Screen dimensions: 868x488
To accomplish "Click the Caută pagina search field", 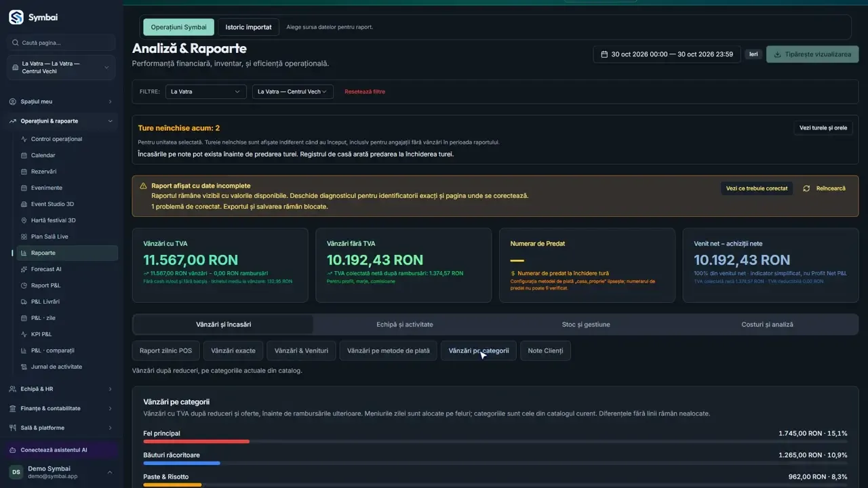I will [x=61, y=43].
